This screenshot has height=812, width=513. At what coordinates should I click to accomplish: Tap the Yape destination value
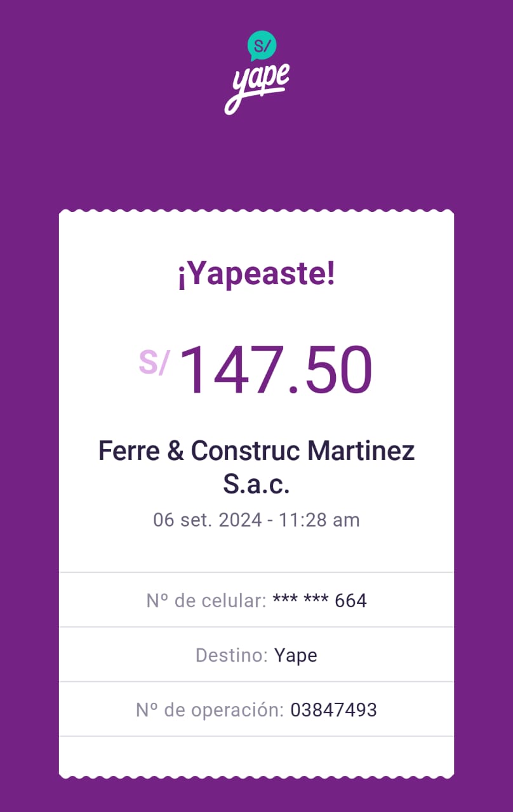295,655
